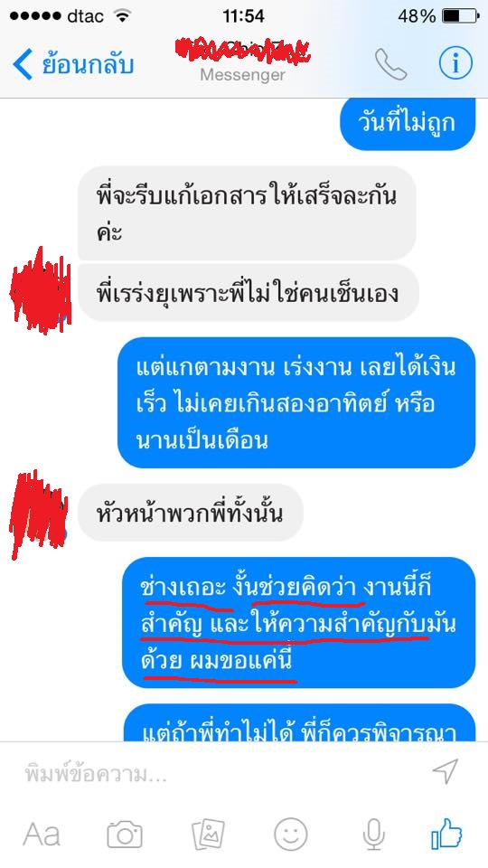Focus the พิมพ์ข้อความ message field
This screenshot has width=488, height=868.
point(221,773)
